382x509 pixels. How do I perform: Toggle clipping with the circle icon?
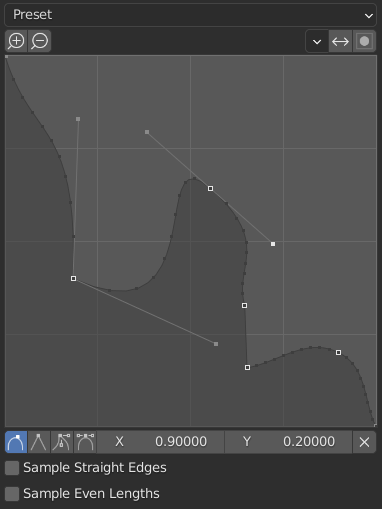(x=364, y=41)
